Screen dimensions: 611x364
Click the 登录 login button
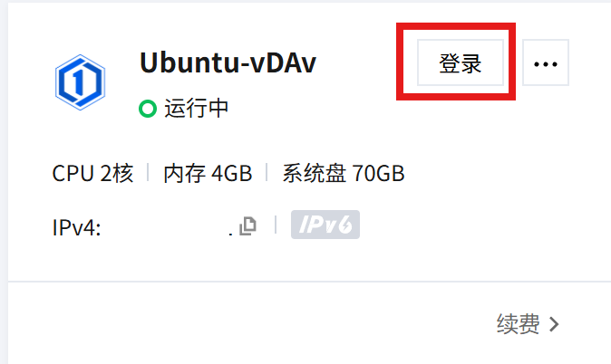click(461, 62)
